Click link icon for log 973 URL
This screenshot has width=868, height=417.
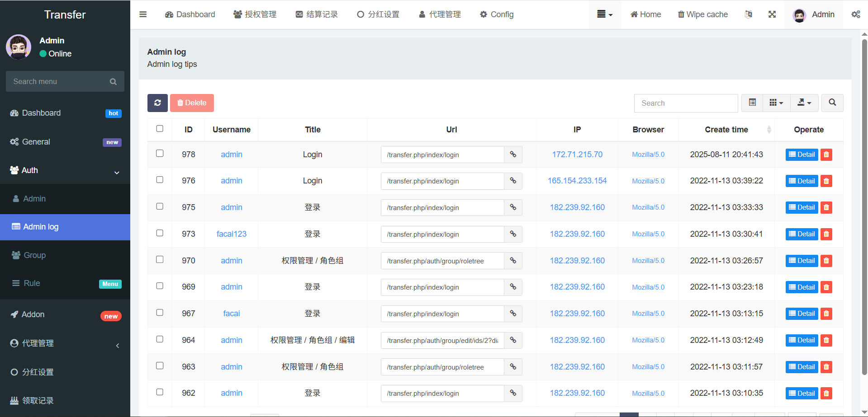(x=513, y=234)
